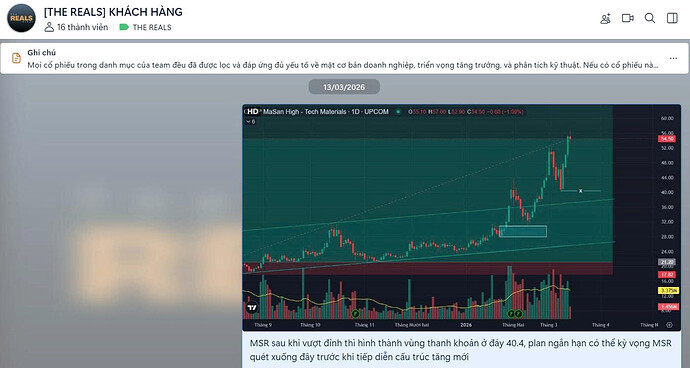Click the TradingView logo on chart
Viewport: 690px width, 368px height.
click(x=252, y=308)
